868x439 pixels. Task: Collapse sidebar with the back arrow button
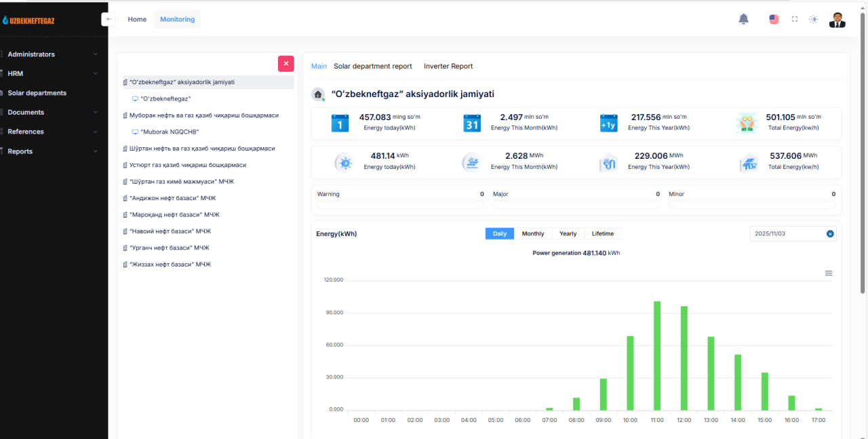coord(108,19)
